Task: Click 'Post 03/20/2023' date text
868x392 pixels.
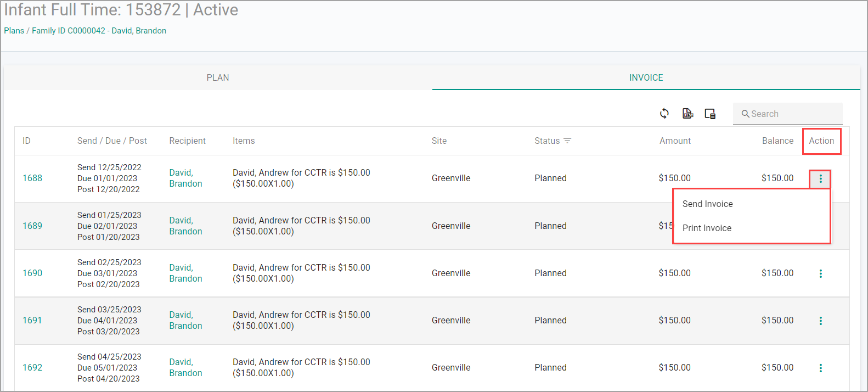Action: point(109,332)
